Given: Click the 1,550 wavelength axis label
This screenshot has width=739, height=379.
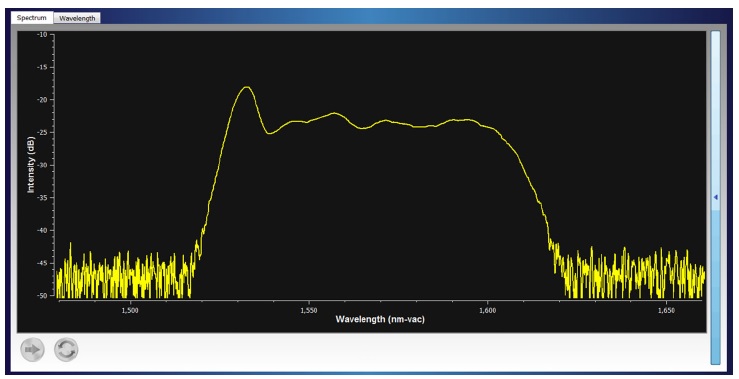Looking at the screenshot, I should [x=309, y=311].
